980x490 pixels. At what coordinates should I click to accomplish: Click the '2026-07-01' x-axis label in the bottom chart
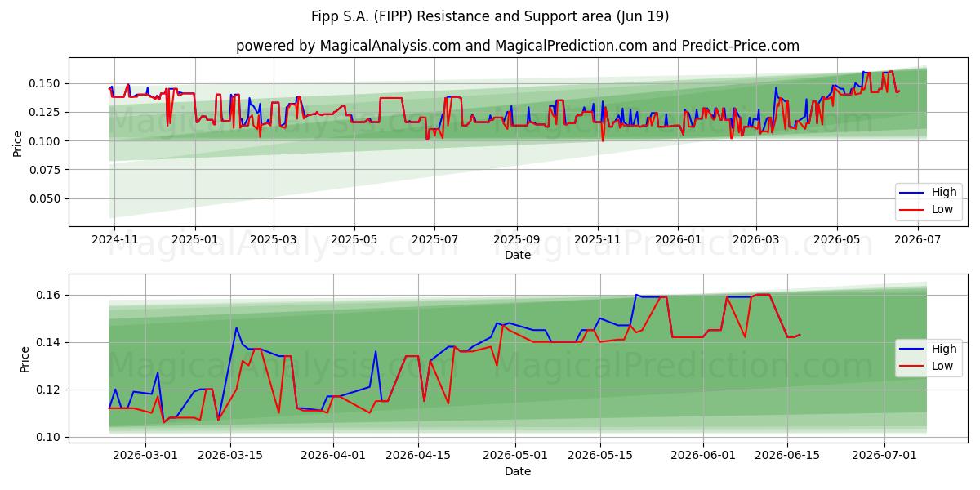click(884, 456)
